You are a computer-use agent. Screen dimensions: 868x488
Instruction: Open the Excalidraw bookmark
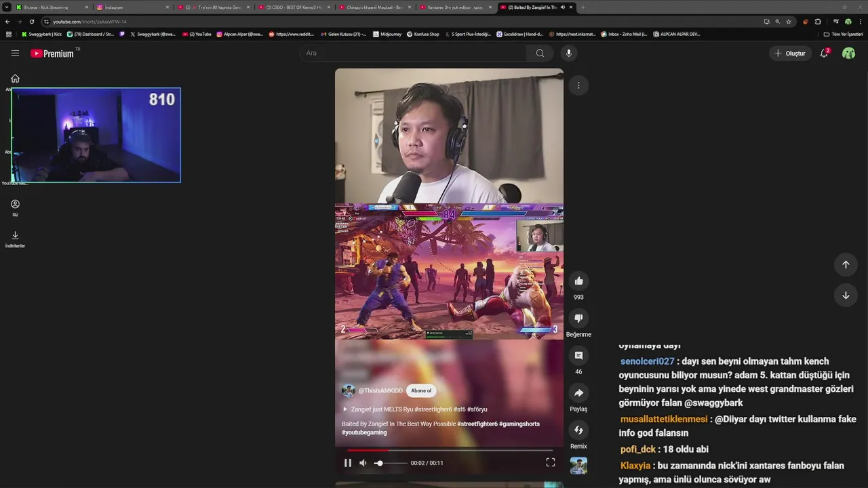tap(520, 34)
